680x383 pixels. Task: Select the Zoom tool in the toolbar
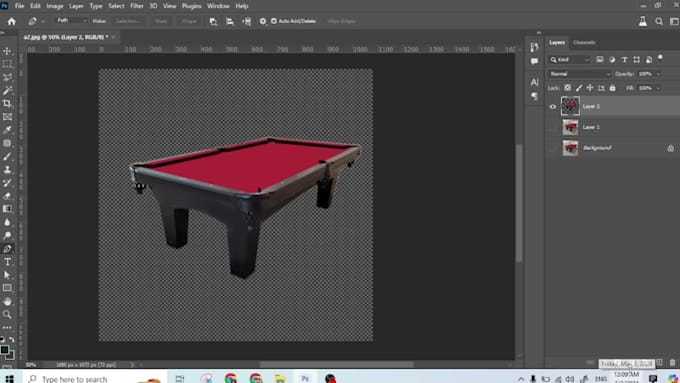pyautogui.click(x=7, y=314)
